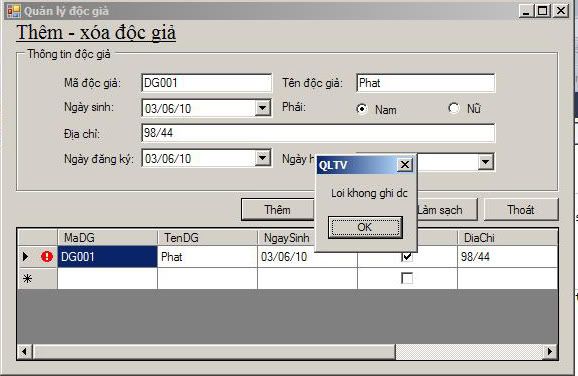Click the Thoát button

(x=521, y=210)
